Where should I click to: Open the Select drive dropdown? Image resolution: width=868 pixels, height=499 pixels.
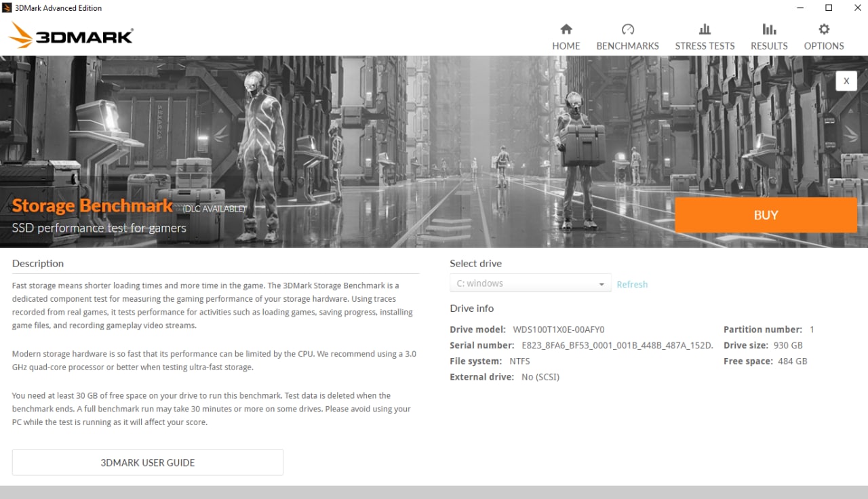530,283
